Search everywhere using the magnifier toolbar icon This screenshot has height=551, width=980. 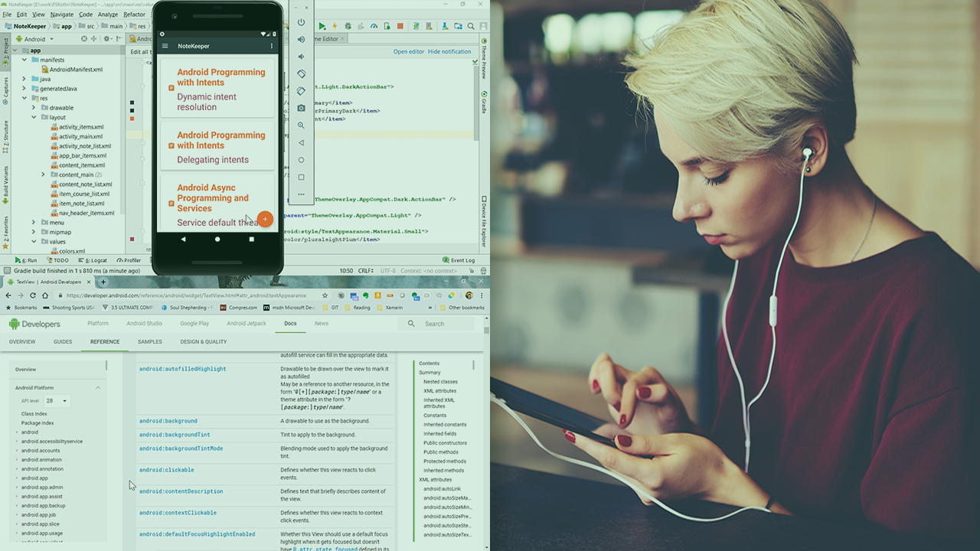(x=469, y=27)
